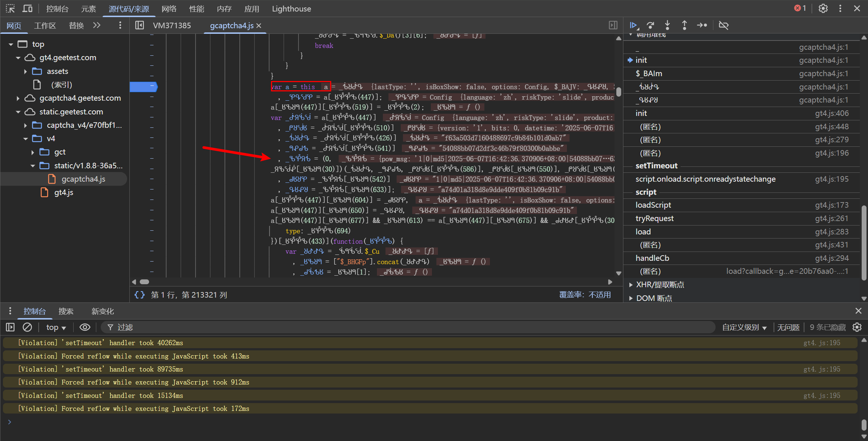The image size is (868, 441).
Task: Select loadScript call stack frame
Action: click(x=742, y=205)
